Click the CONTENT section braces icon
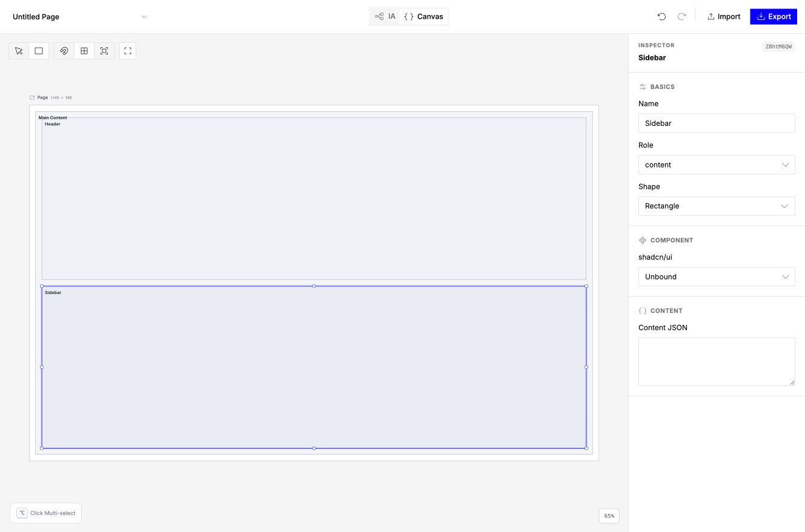Viewport: 805px width, 532px height. (643, 311)
